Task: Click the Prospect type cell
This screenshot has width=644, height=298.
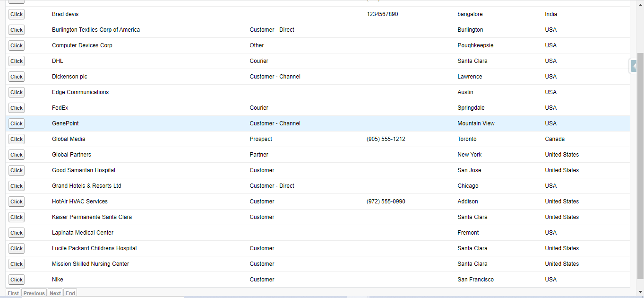Action: click(x=261, y=139)
